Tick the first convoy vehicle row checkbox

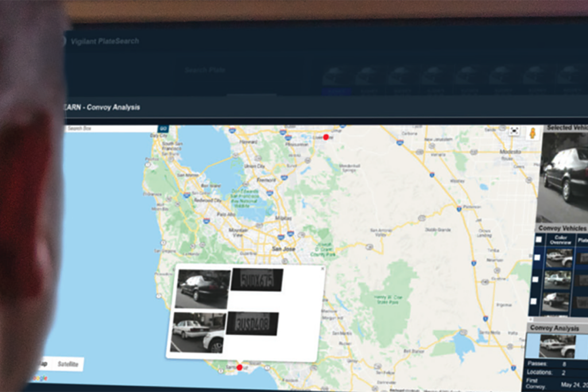pos(537,258)
